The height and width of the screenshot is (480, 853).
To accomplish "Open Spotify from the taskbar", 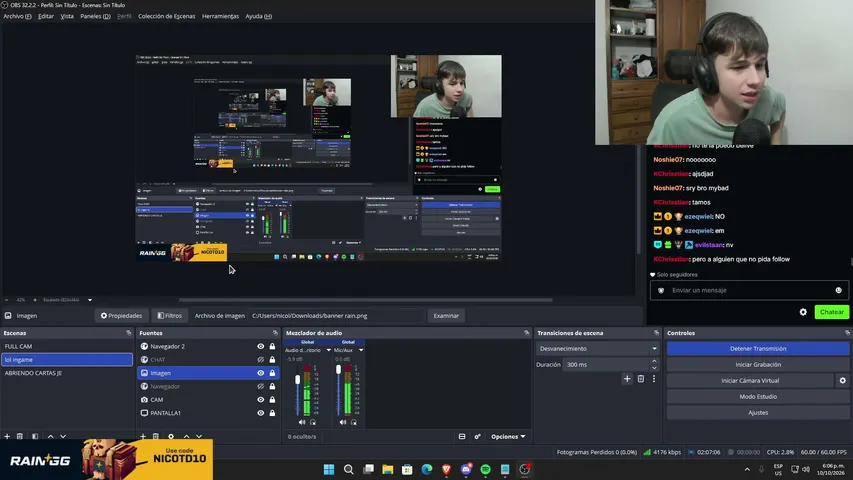I will coord(485,469).
